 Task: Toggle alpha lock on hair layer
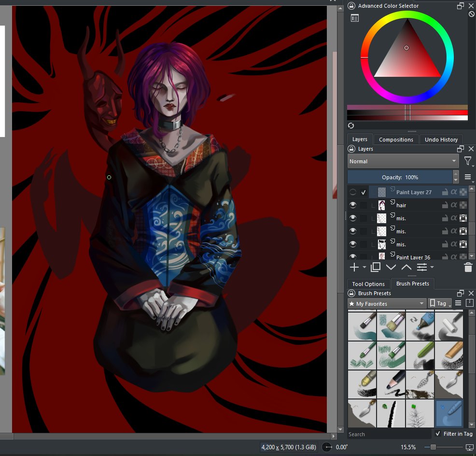463,205
